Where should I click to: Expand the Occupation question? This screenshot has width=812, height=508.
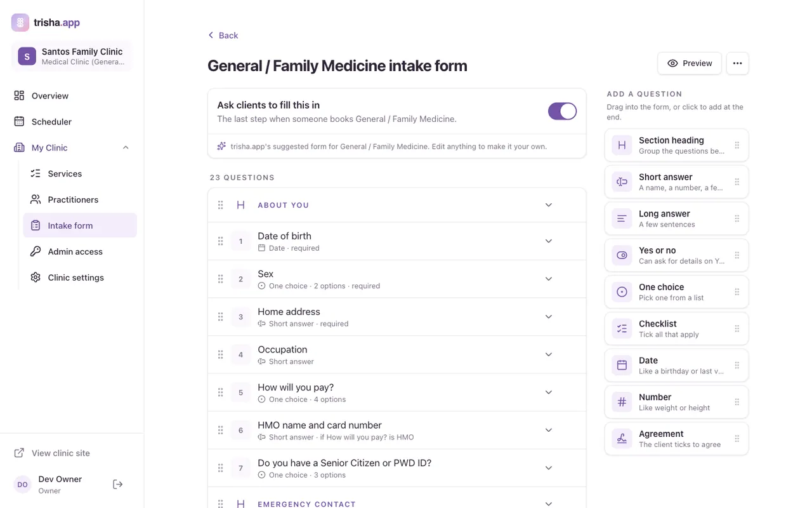[549, 354]
